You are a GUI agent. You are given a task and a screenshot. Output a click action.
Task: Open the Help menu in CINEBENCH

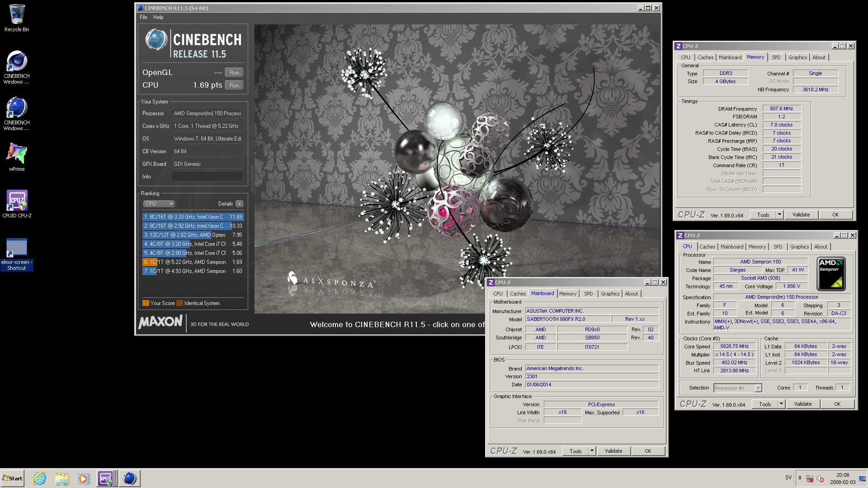click(158, 17)
